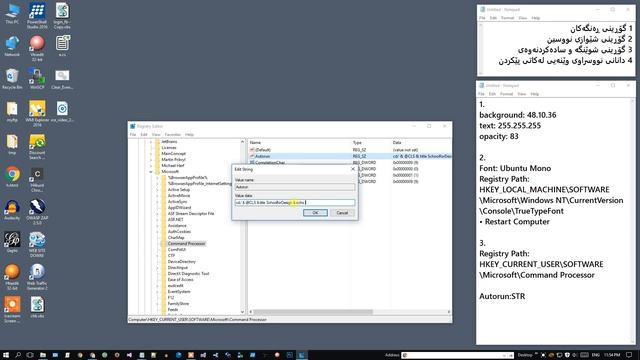The image size is (640, 360).
Task: Open taskbar Search magnifier icon
Action: tap(18, 355)
